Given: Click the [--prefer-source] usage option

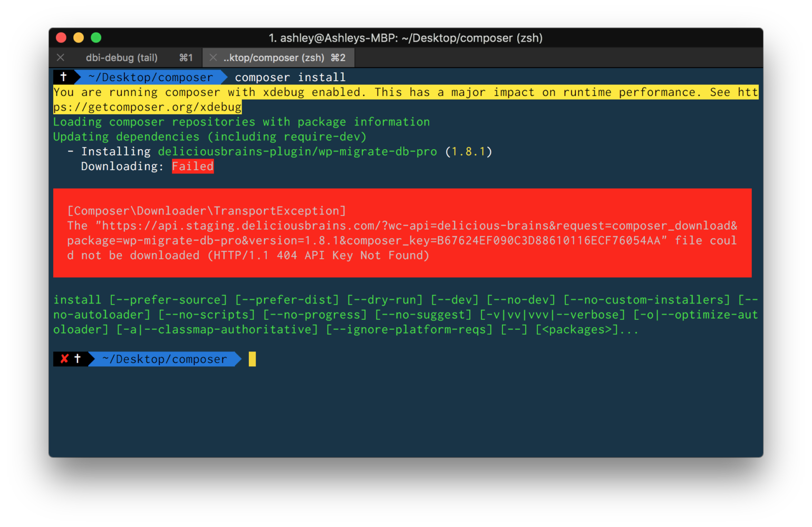Looking at the screenshot, I should pos(168,300).
